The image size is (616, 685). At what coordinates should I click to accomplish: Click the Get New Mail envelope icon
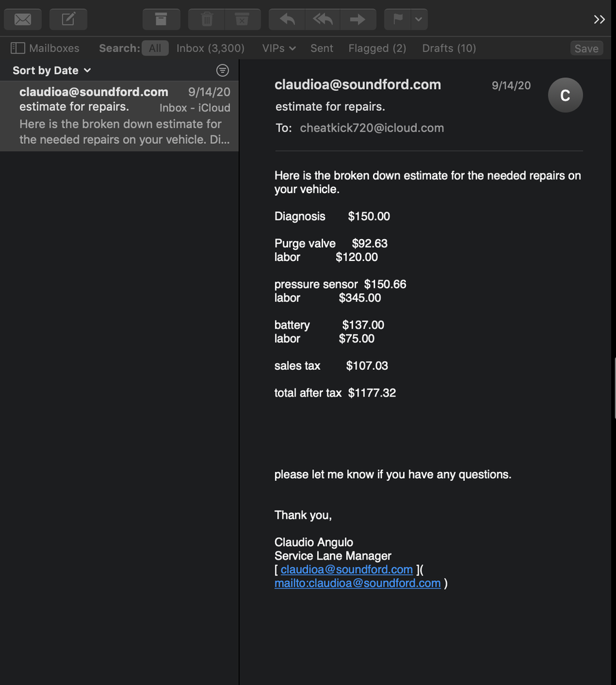tap(23, 19)
